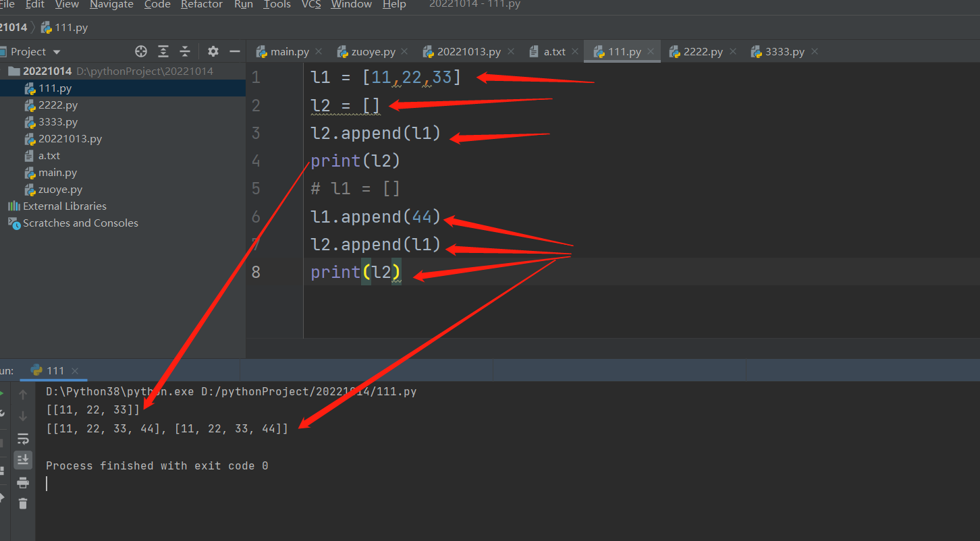The width and height of the screenshot is (980, 541).
Task: Open the View menu
Action: click(67, 5)
